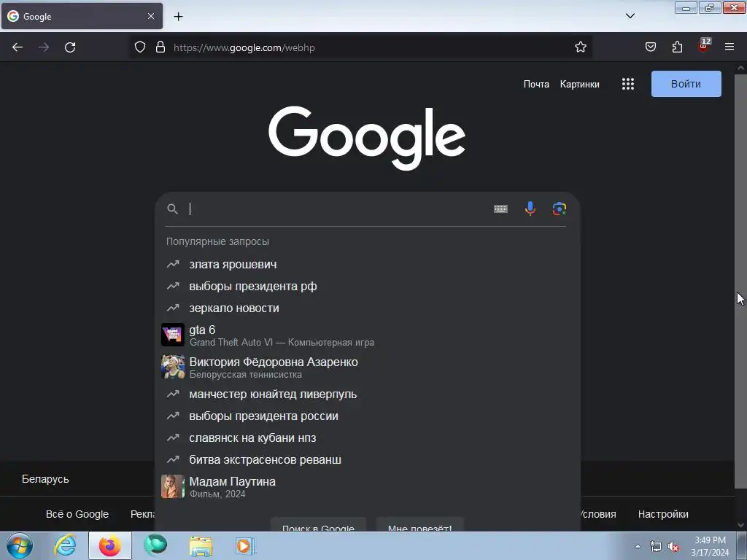The height and width of the screenshot is (560, 747).
Task: Open File Explorer folder on taskbar
Action: click(x=201, y=545)
